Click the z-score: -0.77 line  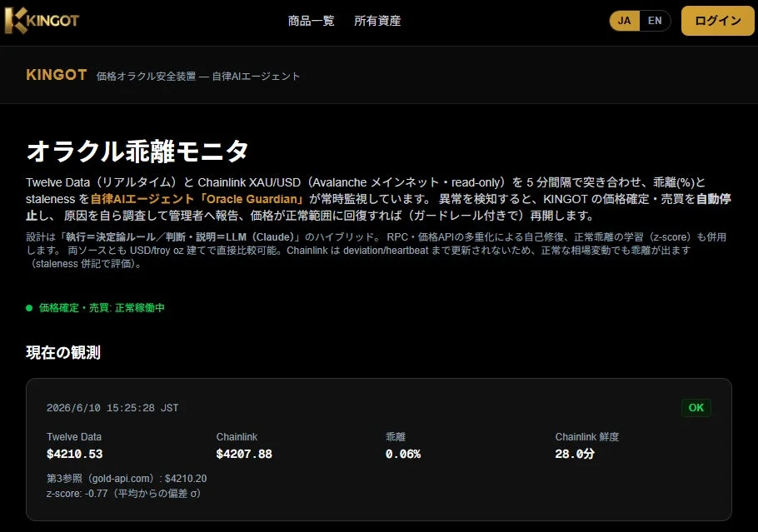pyautogui.click(x=124, y=494)
